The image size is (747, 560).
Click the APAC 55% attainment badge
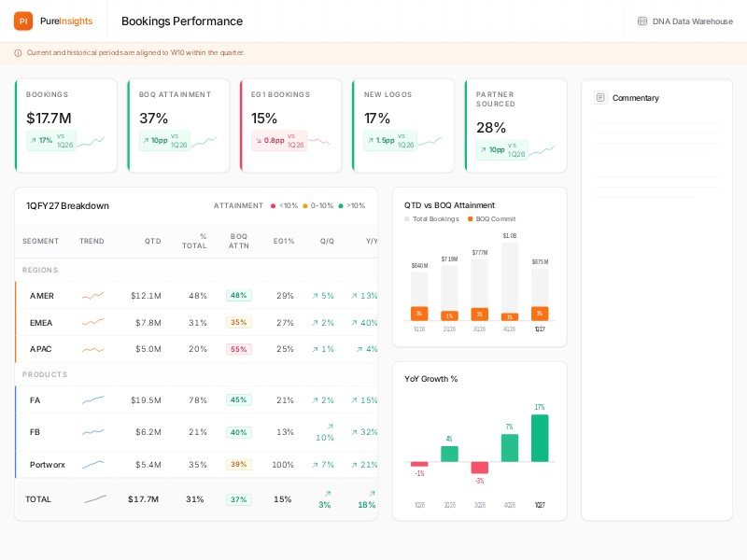pyautogui.click(x=238, y=349)
